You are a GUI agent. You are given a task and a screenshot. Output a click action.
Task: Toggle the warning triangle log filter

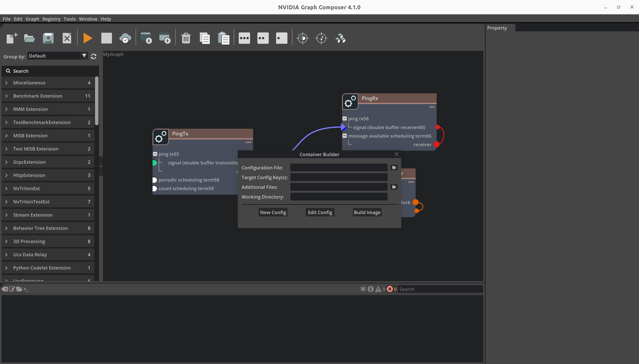pos(378,289)
